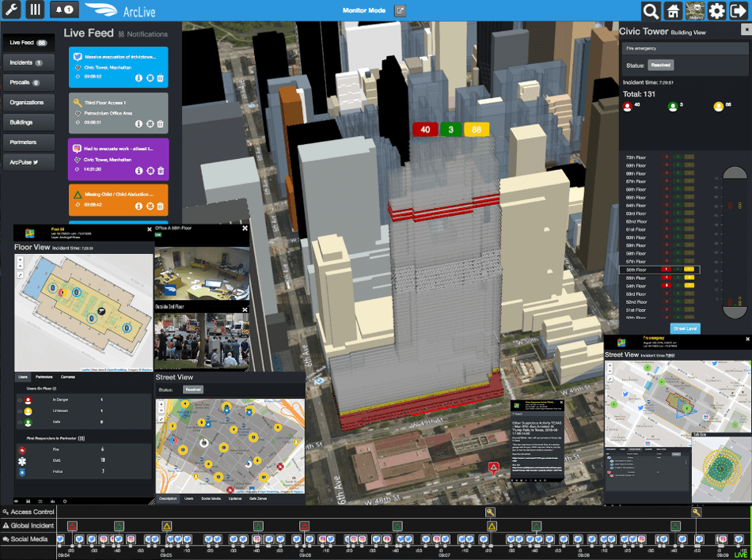Screen dimensions: 752x560
Task: Show info for Massive evacuation feed card
Action: [x=139, y=78]
